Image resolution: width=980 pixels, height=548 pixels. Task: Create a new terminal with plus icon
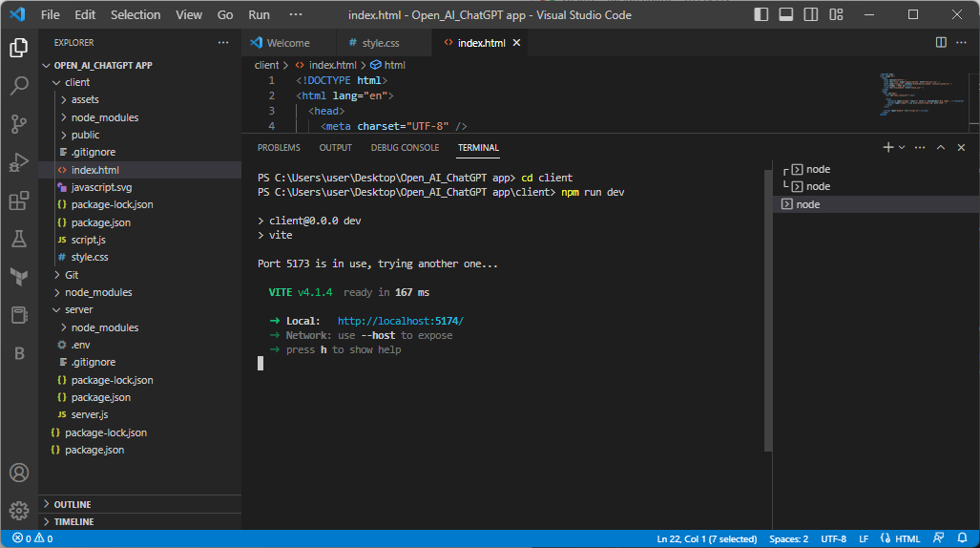(887, 147)
